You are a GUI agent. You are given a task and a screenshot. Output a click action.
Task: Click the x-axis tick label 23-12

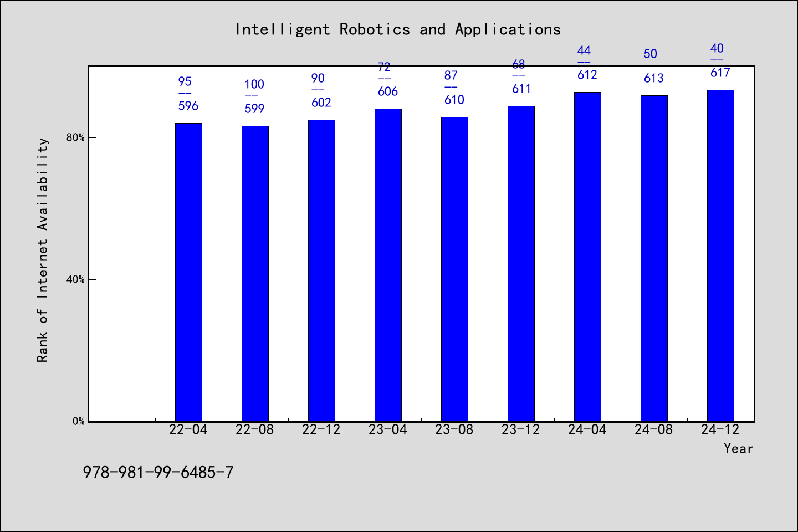click(521, 430)
